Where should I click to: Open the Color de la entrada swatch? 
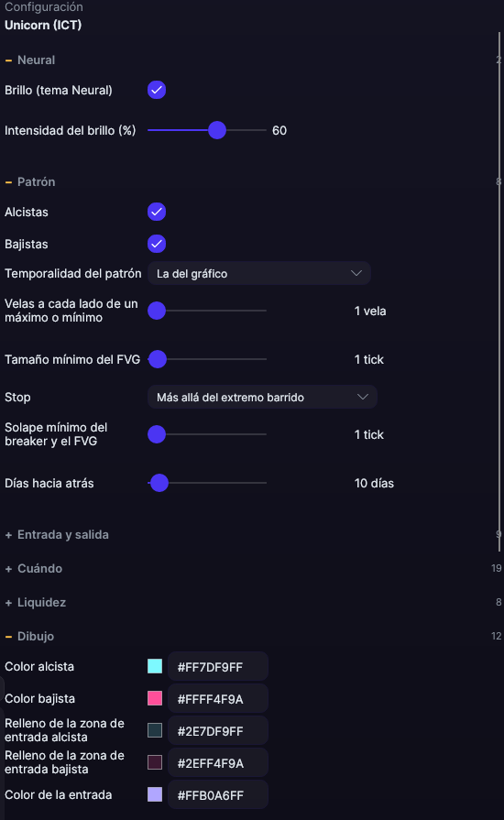155,794
